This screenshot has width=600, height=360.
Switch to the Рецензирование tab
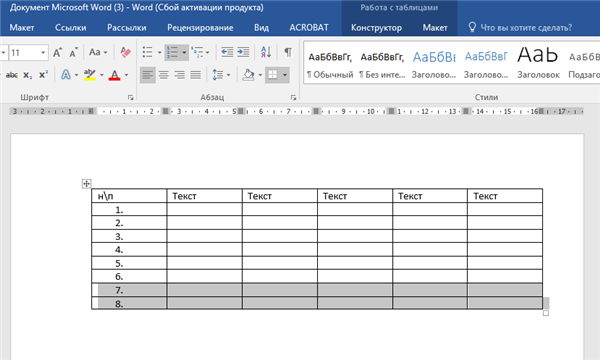(x=200, y=28)
